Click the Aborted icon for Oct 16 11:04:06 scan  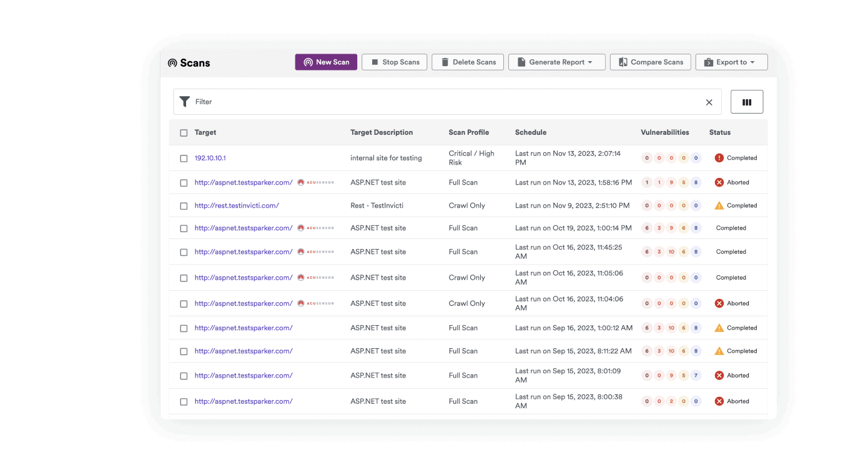click(719, 303)
